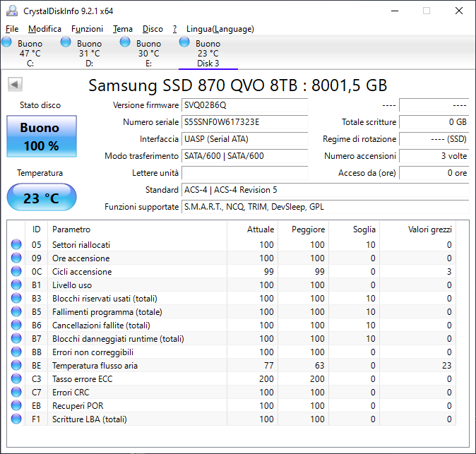Click the blue health orb for drive E:
The image size is (476, 454).
[x=125, y=42]
